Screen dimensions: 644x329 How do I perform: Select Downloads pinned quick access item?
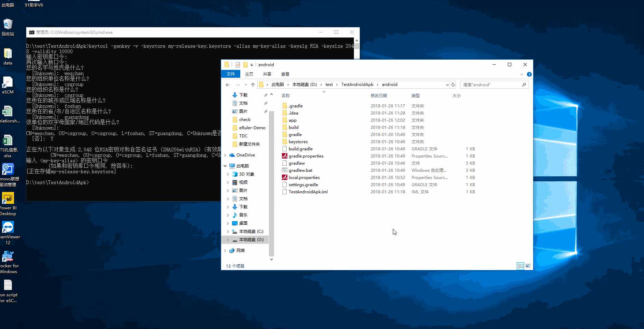point(243,95)
